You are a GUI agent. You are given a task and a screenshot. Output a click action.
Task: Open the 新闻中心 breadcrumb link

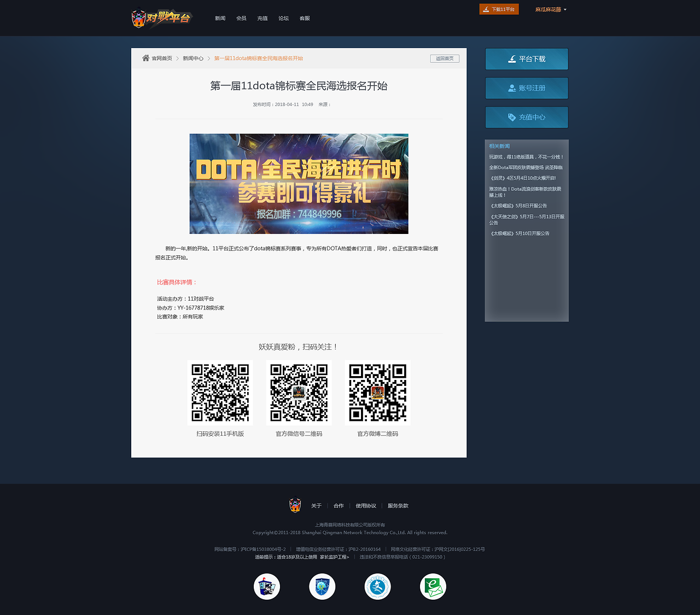[193, 58]
